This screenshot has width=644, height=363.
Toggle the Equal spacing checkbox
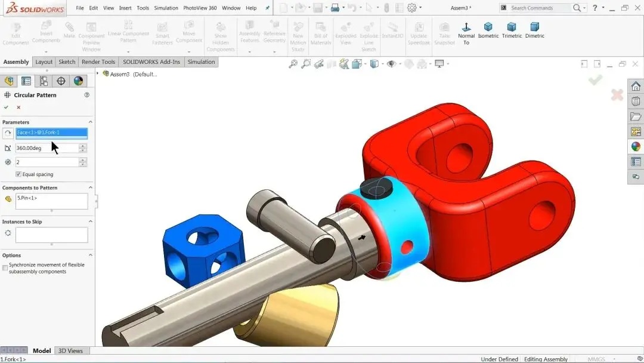(18, 174)
